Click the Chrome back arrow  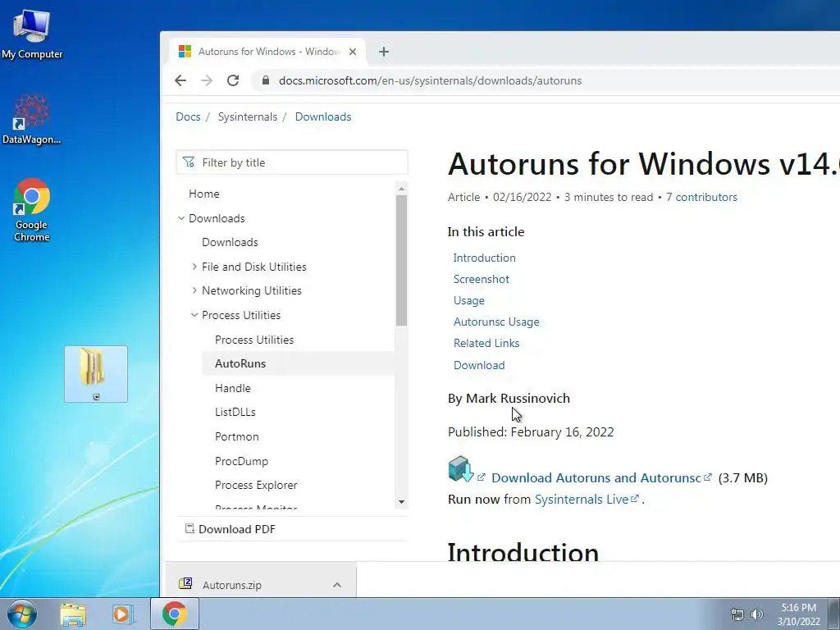(180, 80)
